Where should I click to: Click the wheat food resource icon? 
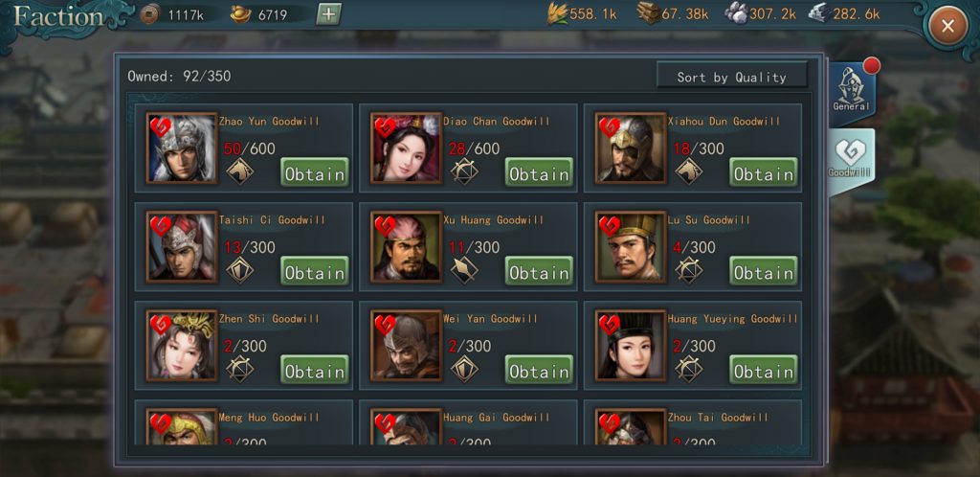(x=557, y=13)
